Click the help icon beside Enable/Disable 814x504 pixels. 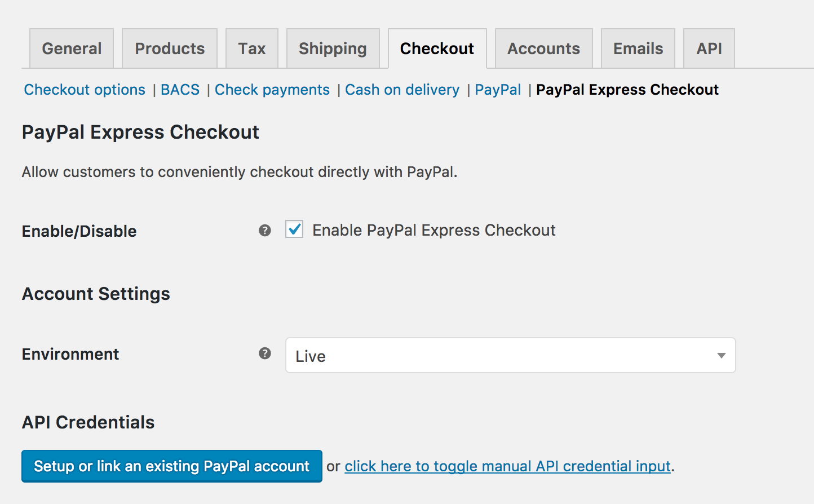click(x=265, y=231)
